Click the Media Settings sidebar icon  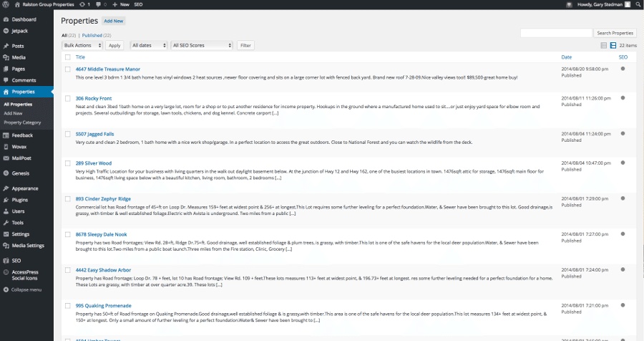(x=6, y=246)
